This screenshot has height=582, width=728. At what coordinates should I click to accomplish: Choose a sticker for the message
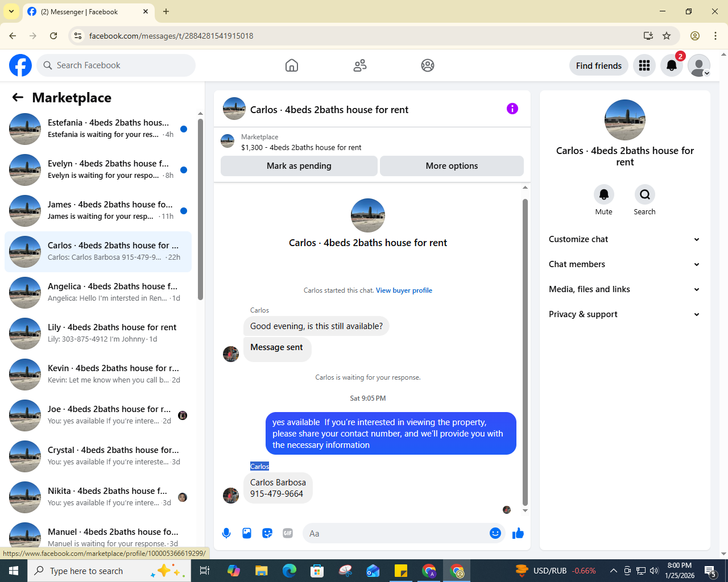click(267, 533)
